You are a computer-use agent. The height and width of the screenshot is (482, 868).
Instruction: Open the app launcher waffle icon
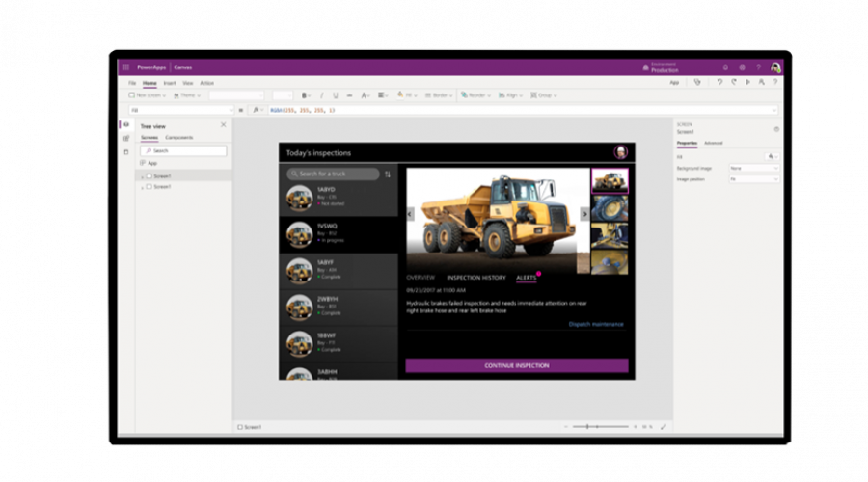pos(125,67)
